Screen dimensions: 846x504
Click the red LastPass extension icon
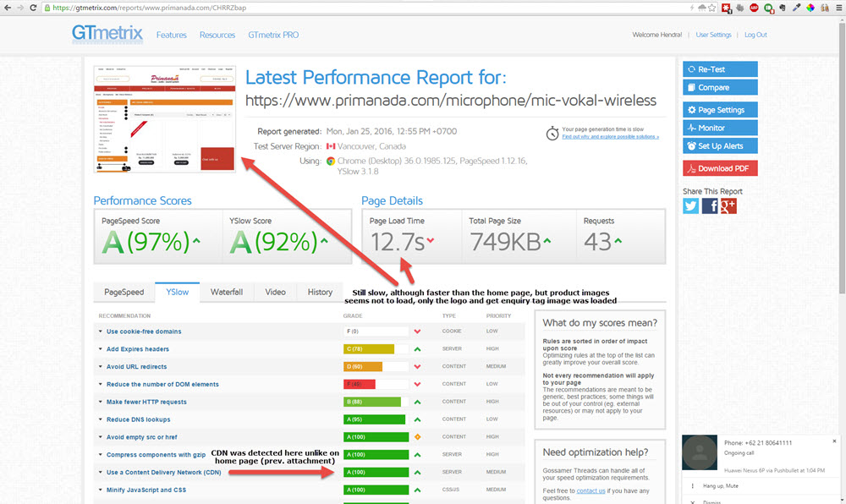[x=726, y=8]
